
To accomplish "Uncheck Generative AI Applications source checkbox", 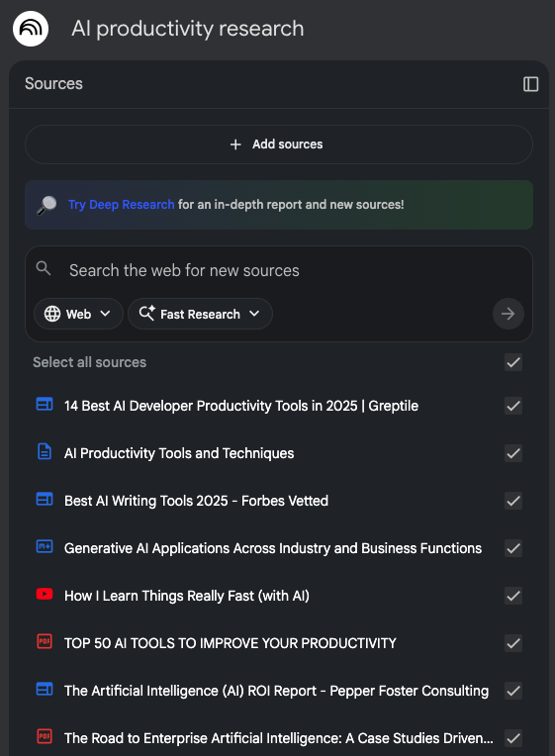I will (x=513, y=548).
